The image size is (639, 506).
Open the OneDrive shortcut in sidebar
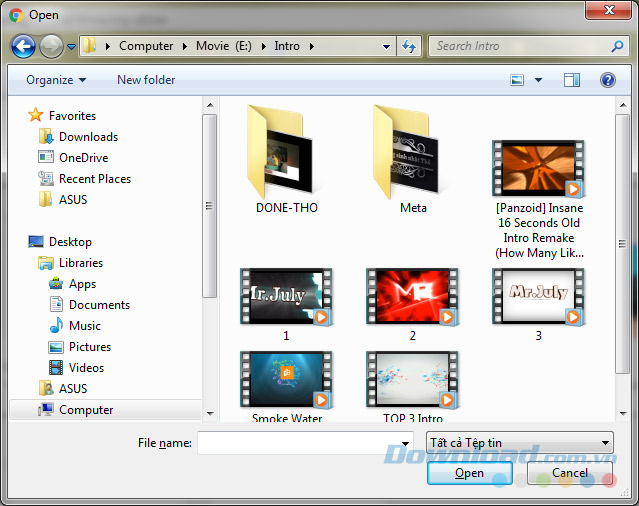coord(83,158)
